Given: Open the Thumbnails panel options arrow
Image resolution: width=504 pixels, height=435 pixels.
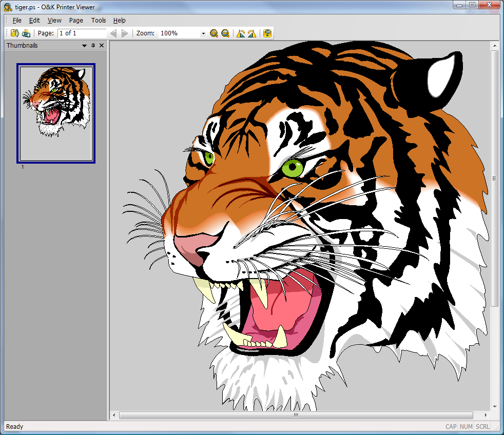Looking at the screenshot, I should point(84,46).
